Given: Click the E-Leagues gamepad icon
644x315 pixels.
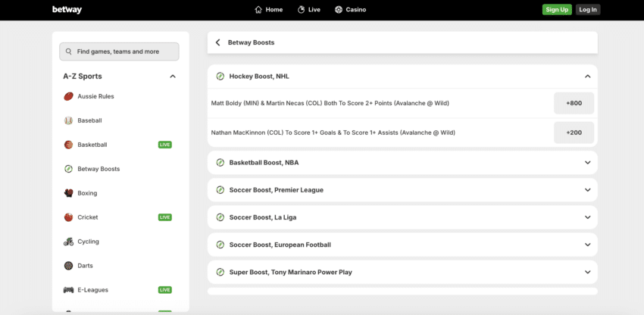Looking at the screenshot, I should (69, 290).
